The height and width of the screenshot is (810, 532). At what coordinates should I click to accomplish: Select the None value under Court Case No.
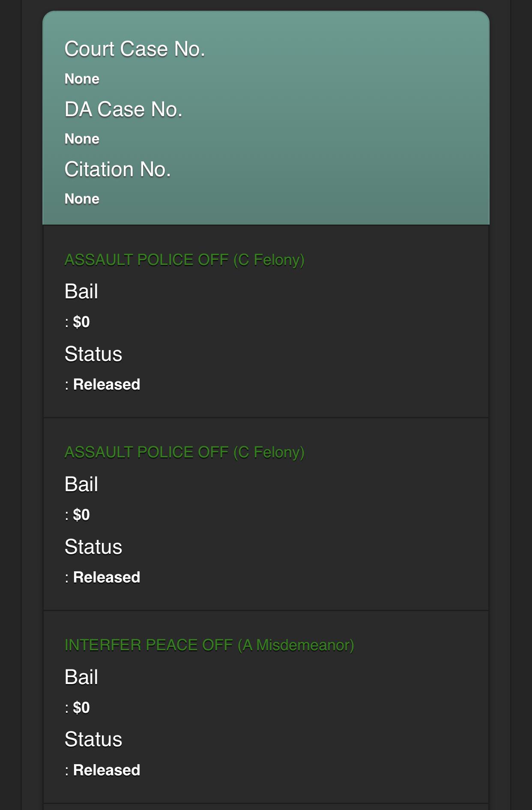tap(82, 79)
